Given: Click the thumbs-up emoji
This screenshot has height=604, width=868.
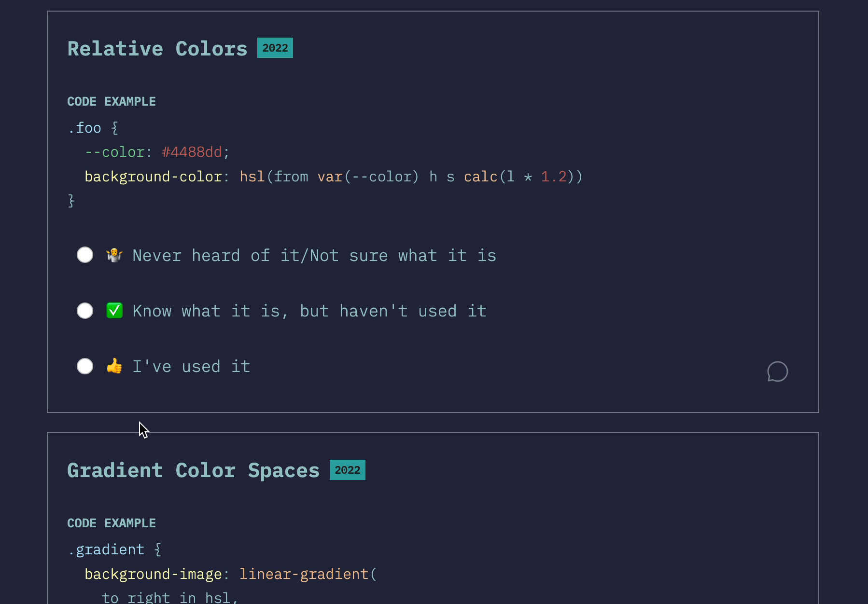Looking at the screenshot, I should [x=114, y=366].
